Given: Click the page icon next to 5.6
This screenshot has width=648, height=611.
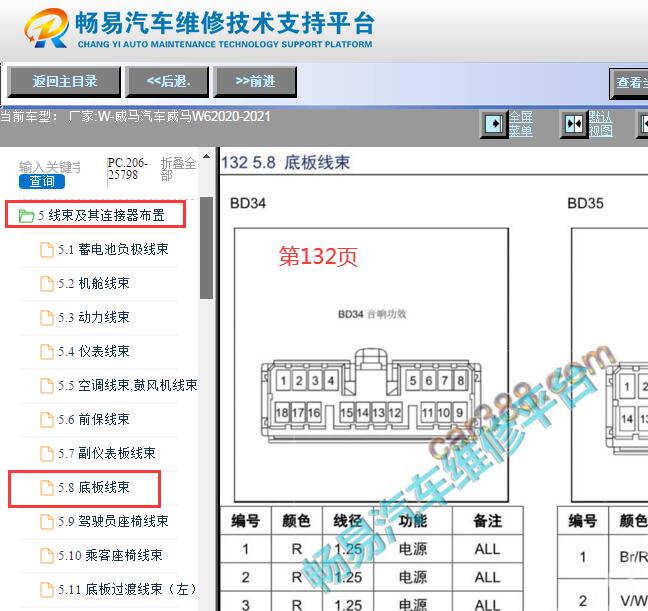Looking at the screenshot, I should click(x=47, y=420).
